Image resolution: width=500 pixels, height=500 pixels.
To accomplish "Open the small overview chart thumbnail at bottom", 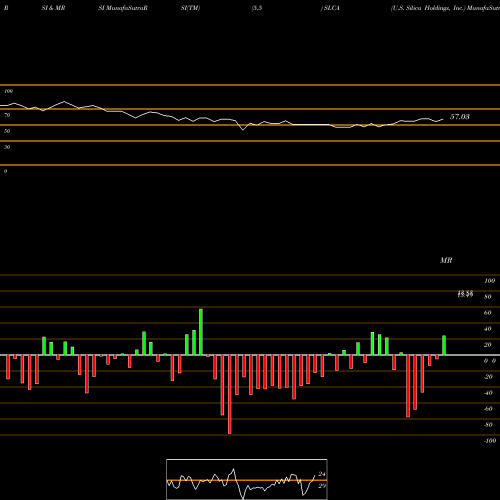I will pyautogui.click(x=247, y=479).
